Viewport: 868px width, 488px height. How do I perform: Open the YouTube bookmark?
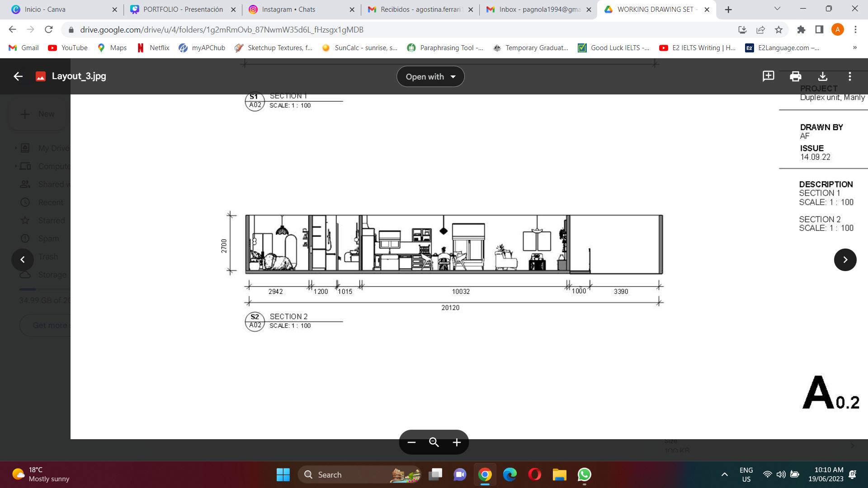tap(68, 48)
